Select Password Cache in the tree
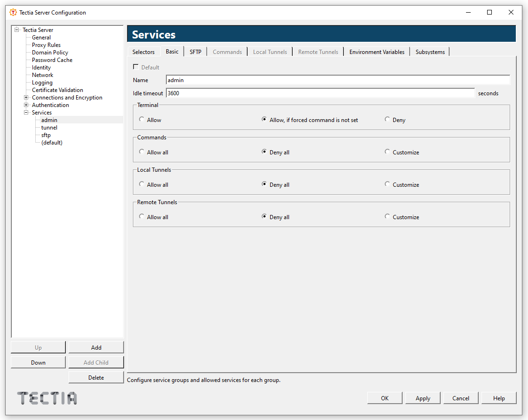This screenshot has width=528, height=420. coord(52,60)
